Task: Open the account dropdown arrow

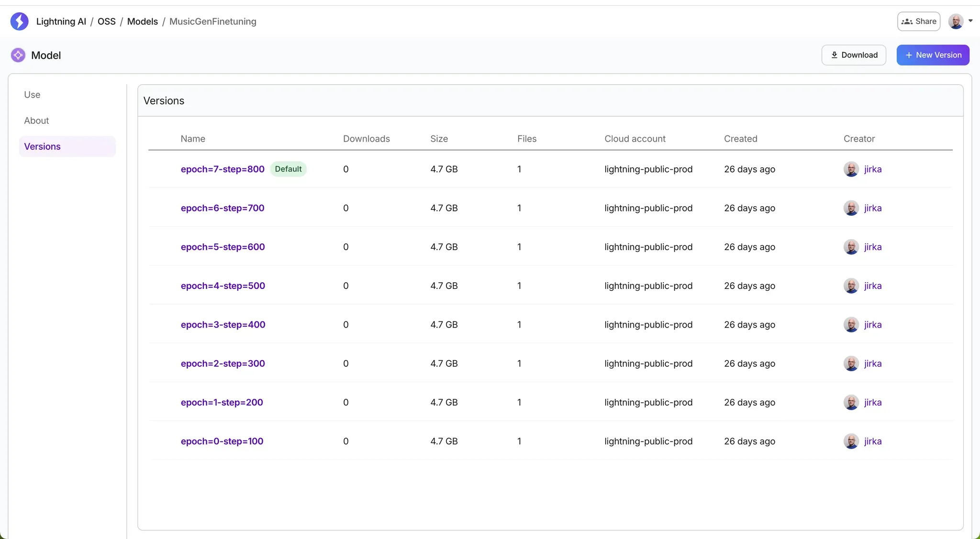Action: [x=970, y=21]
